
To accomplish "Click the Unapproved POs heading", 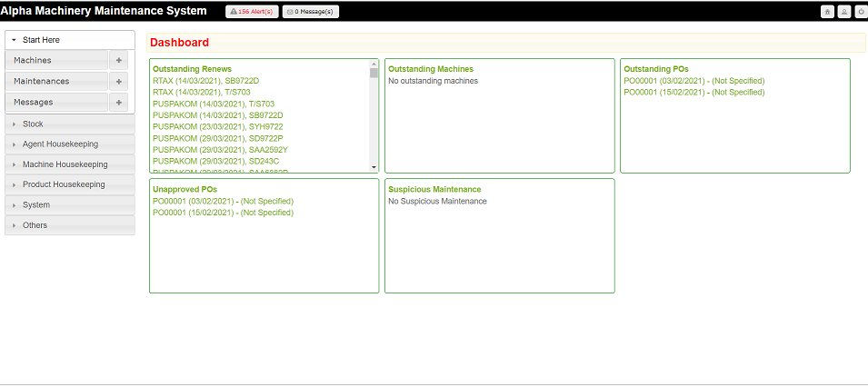I will (185, 189).
